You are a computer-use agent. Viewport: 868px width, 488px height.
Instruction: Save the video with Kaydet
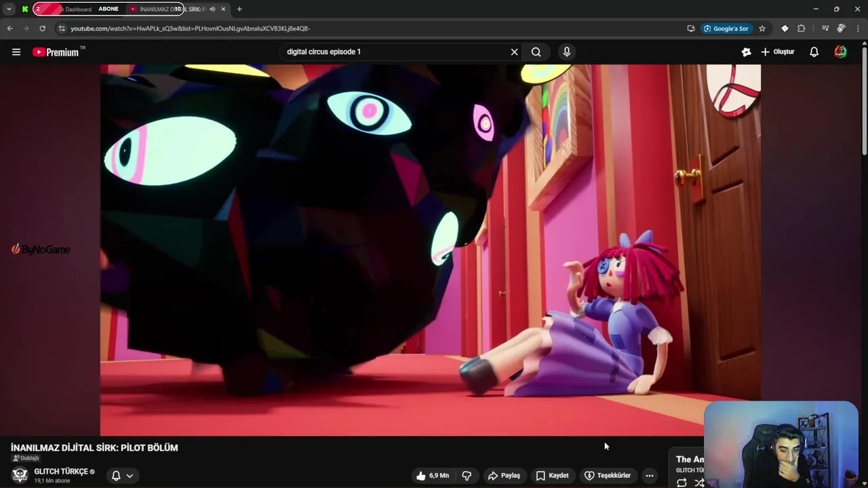point(553,475)
